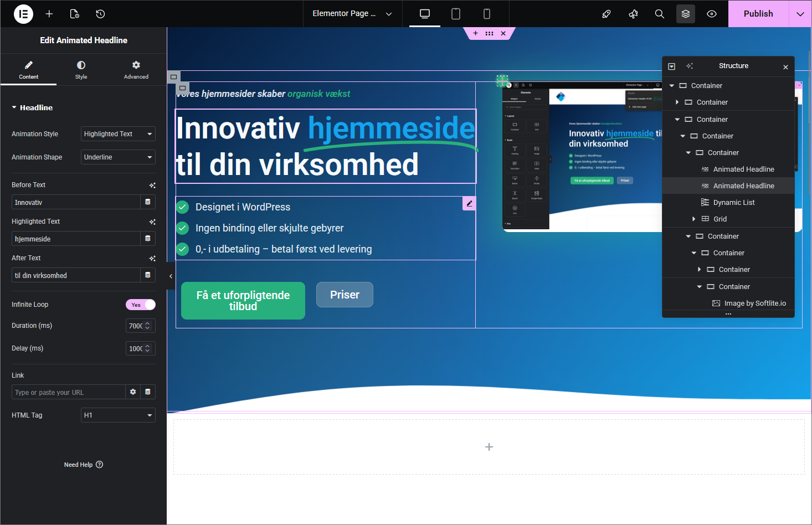Click the Need Help link
Image resolution: width=812 pixels, height=525 pixels.
pyautogui.click(x=83, y=465)
